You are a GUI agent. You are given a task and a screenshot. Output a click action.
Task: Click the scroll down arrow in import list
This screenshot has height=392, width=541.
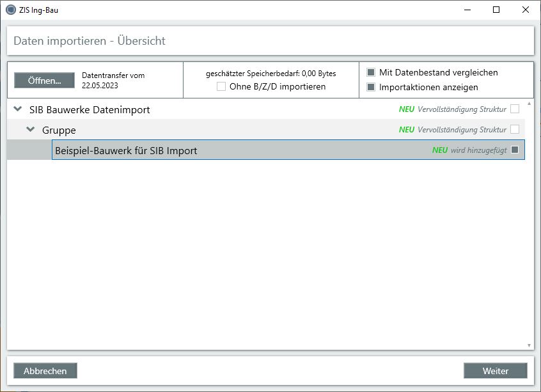point(529,345)
